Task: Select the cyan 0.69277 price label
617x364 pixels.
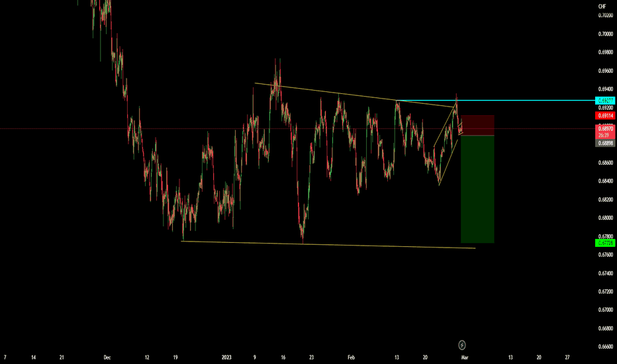Action: point(605,101)
